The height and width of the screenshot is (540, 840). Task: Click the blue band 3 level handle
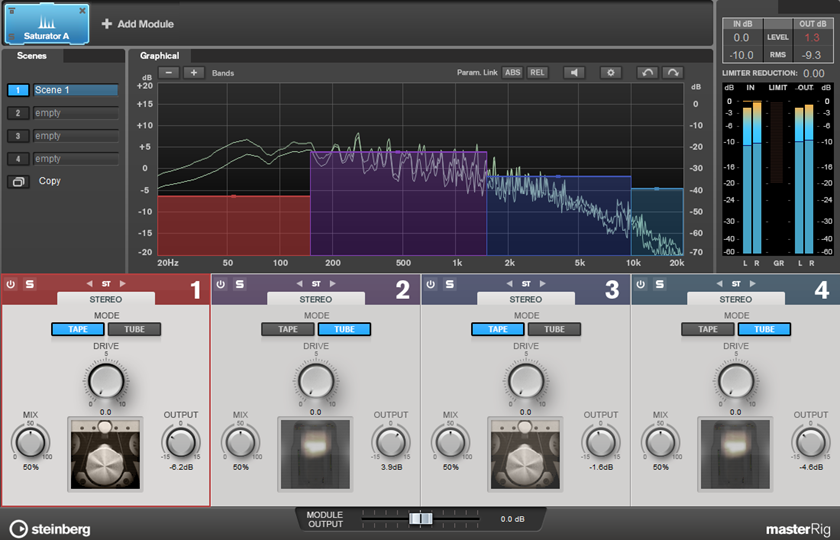[x=558, y=176]
